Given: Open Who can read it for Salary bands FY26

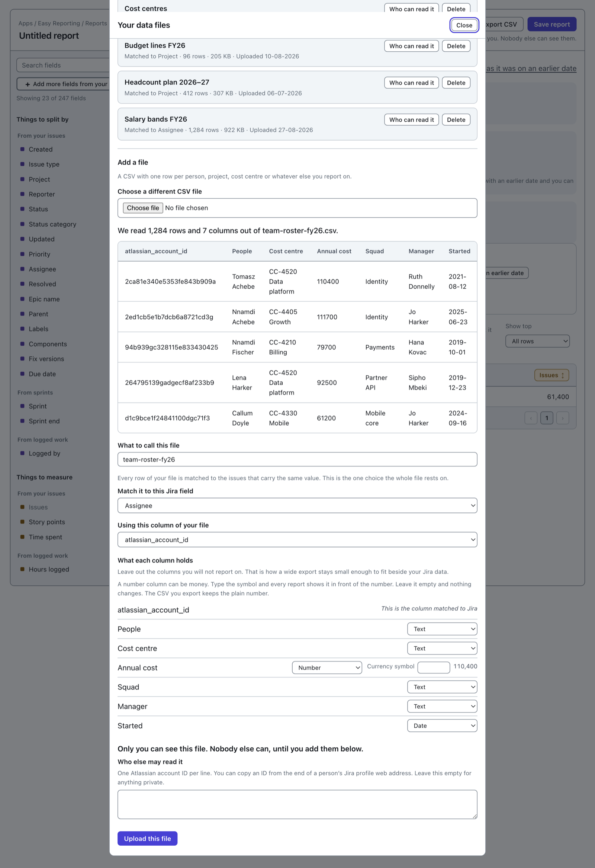Looking at the screenshot, I should tap(411, 119).
